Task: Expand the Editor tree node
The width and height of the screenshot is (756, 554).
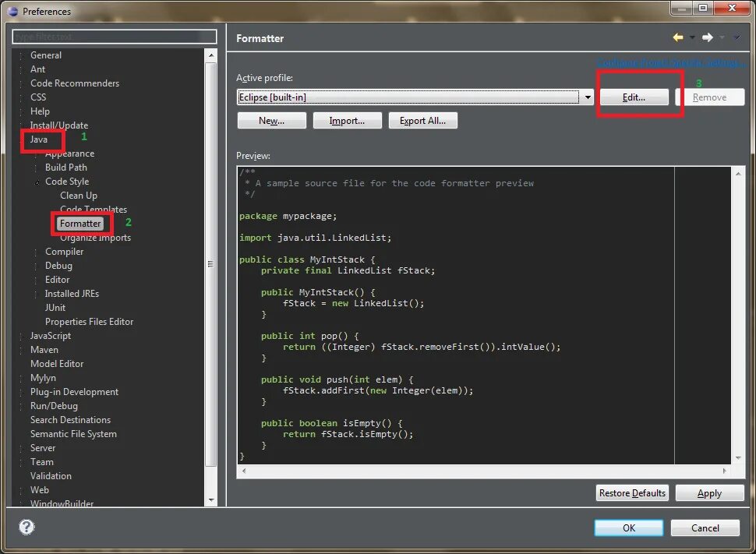Action: (36, 280)
